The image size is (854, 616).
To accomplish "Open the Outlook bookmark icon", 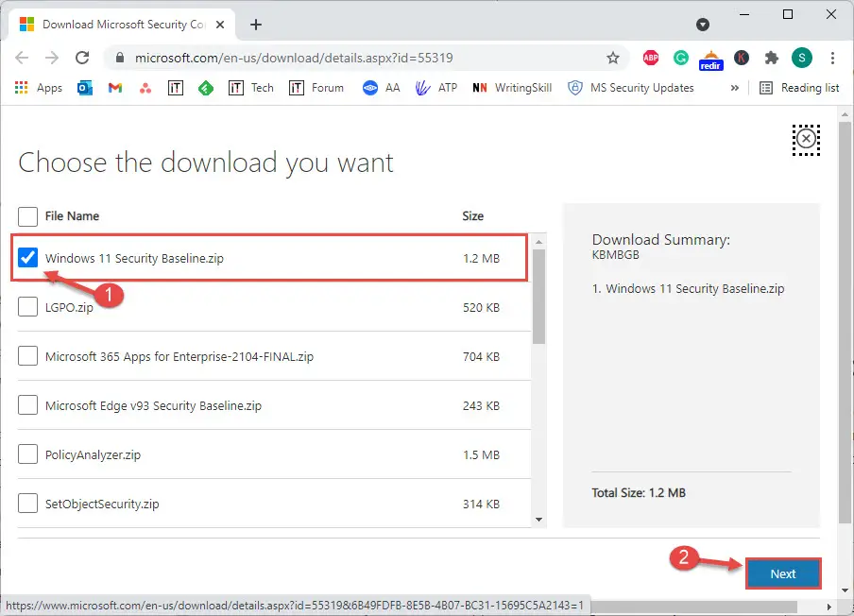I will click(x=85, y=88).
